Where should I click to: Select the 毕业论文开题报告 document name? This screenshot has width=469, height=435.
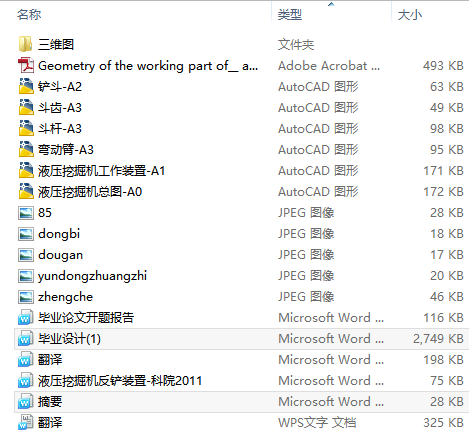86,318
